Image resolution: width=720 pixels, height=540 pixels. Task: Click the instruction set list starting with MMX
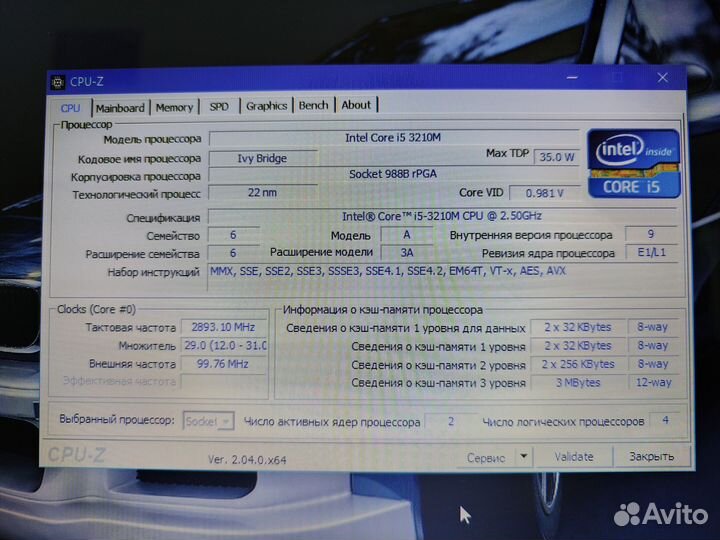pos(388,271)
